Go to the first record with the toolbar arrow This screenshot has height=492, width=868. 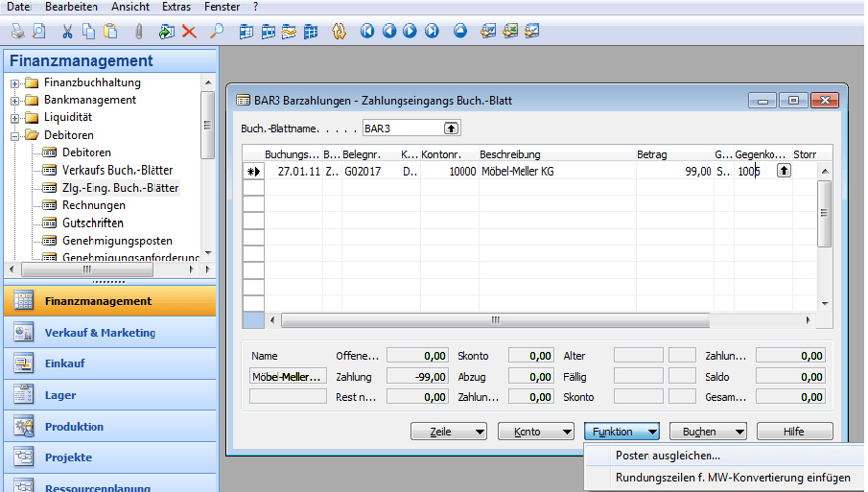pos(367,31)
